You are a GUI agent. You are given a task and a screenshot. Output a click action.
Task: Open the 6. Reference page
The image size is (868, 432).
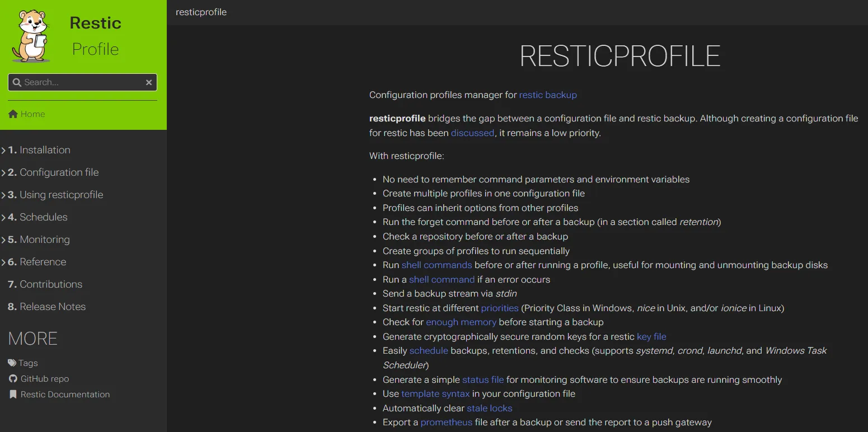37,262
